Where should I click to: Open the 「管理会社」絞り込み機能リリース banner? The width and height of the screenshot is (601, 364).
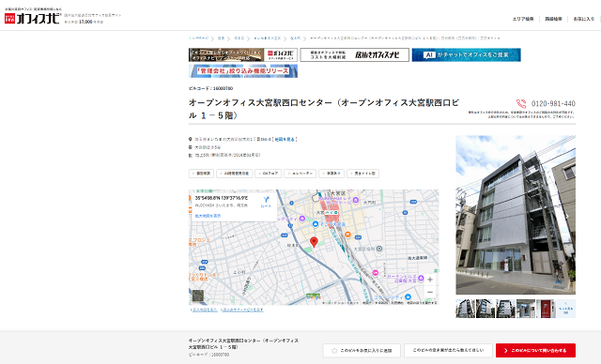click(243, 71)
